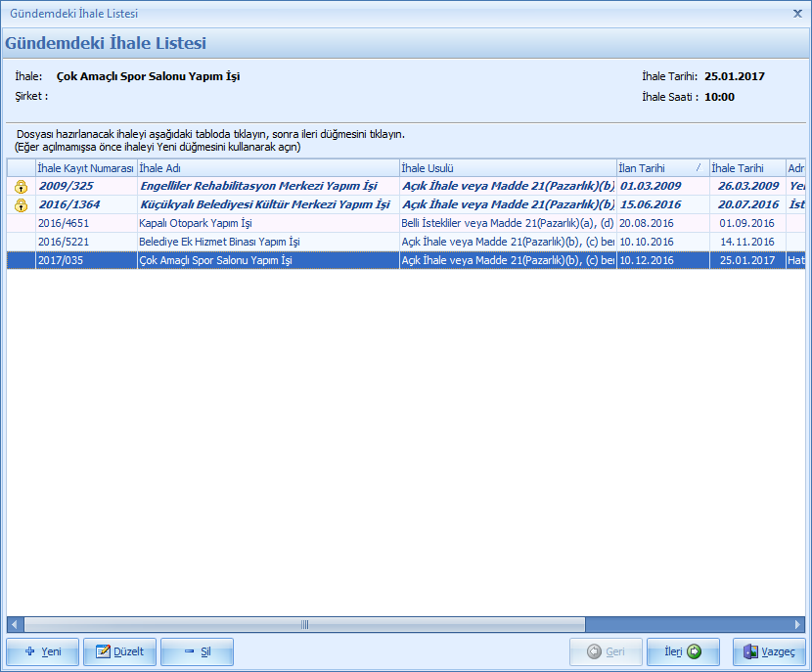Click the lock icon on row 2016/1364
The image size is (812, 672).
[x=21, y=204]
